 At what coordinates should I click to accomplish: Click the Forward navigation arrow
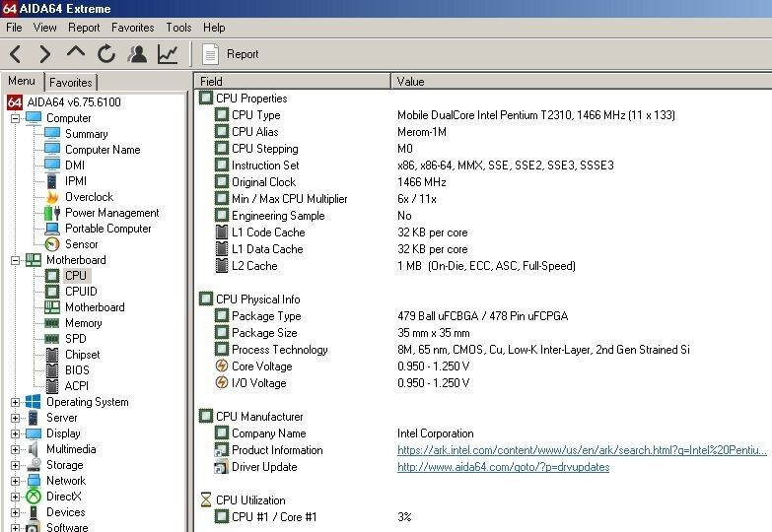pos(44,54)
